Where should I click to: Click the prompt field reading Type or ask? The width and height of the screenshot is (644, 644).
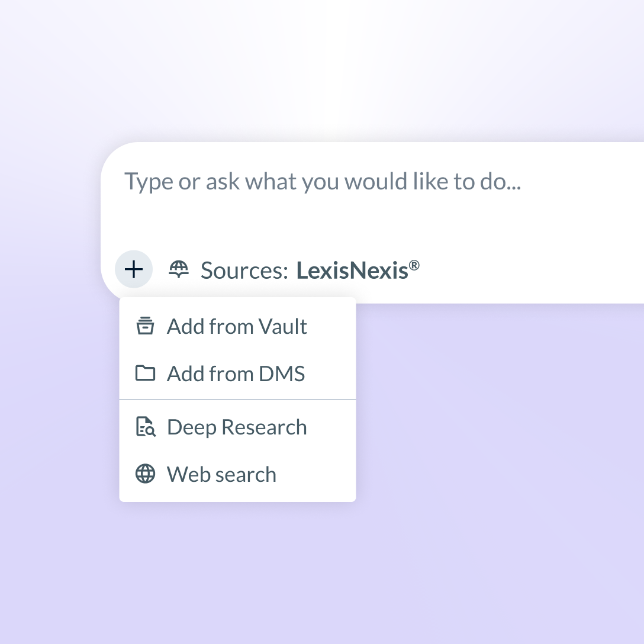coord(322,181)
